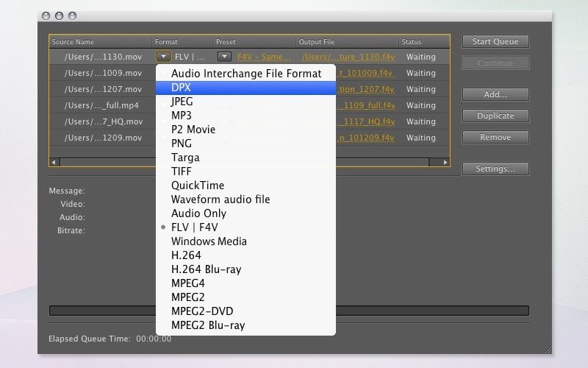Image resolution: width=588 pixels, height=368 pixels.
Task: Open the Format dropdown arrow in first row
Action: pyautogui.click(x=164, y=57)
